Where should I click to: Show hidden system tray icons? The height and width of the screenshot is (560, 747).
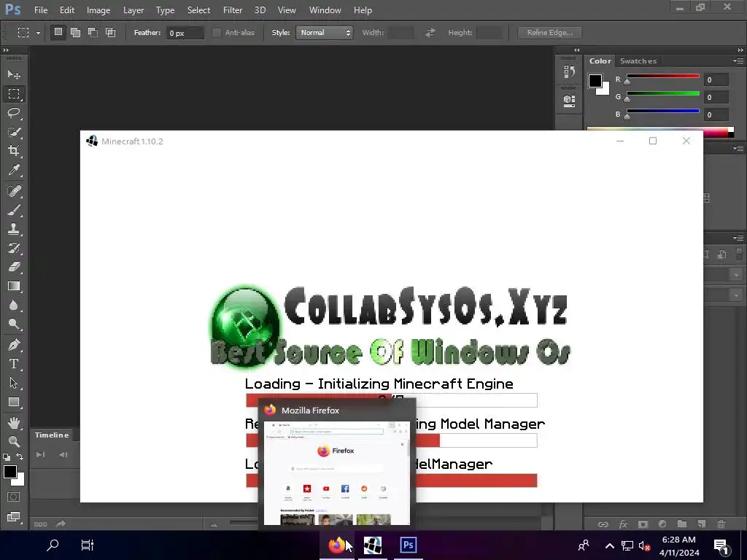609,545
